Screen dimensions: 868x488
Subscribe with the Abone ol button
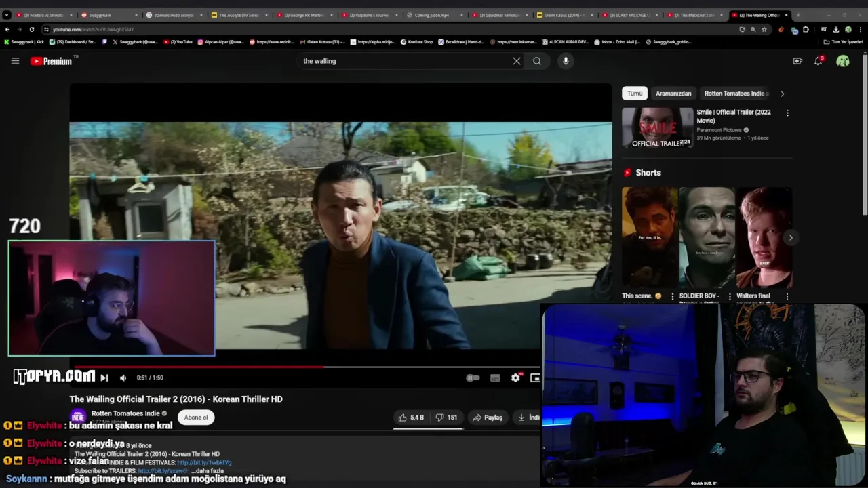[196, 418]
